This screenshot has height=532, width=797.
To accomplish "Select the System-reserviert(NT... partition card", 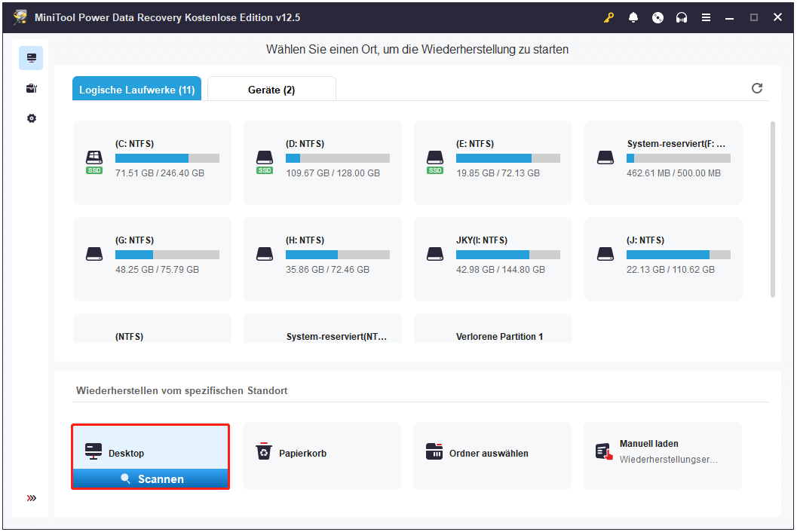I will point(322,329).
